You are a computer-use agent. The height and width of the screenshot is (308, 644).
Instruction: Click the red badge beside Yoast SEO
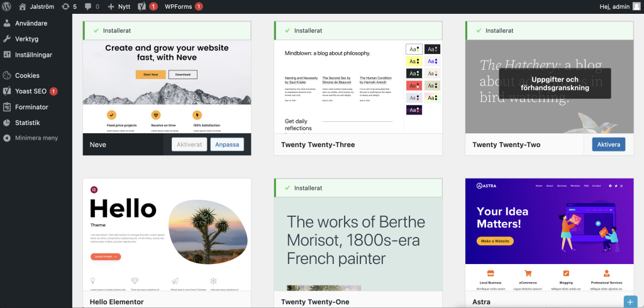click(53, 91)
